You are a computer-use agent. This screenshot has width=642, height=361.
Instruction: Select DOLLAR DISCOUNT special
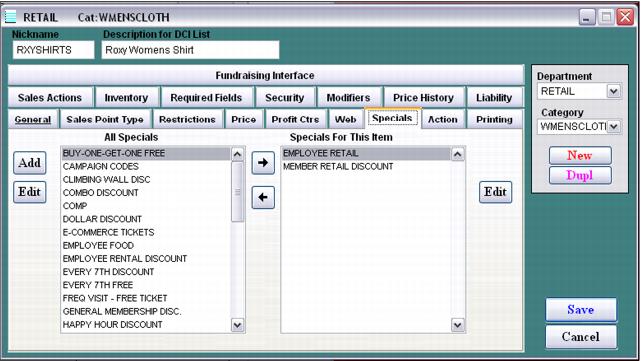click(x=146, y=219)
